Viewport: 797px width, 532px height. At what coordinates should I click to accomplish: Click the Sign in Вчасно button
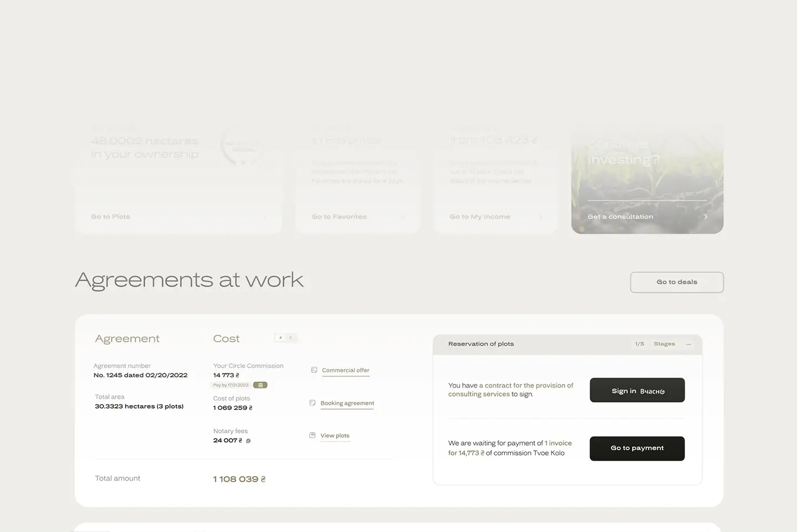pyautogui.click(x=636, y=390)
